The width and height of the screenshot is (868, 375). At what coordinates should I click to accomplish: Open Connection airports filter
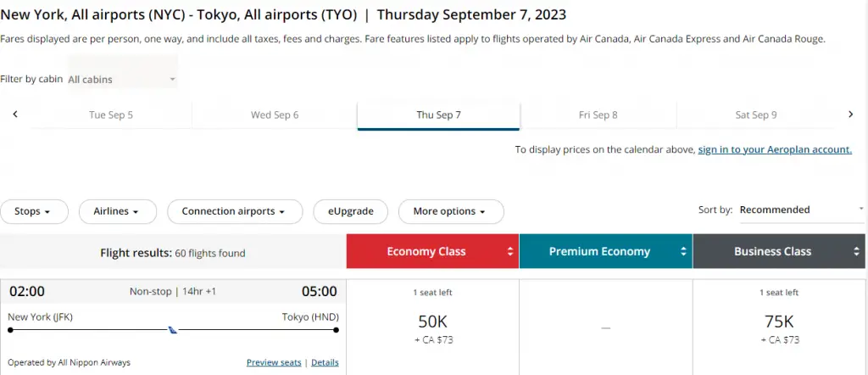click(x=235, y=211)
